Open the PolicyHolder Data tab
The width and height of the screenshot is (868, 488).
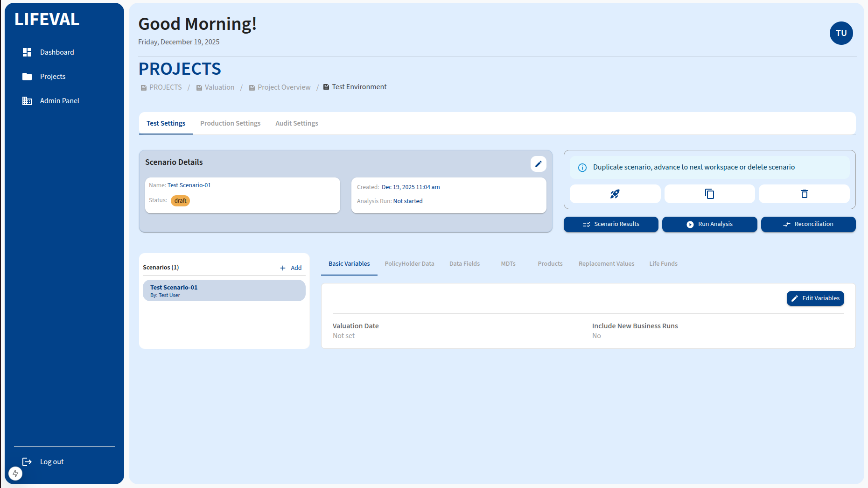click(x=409, y=264)
